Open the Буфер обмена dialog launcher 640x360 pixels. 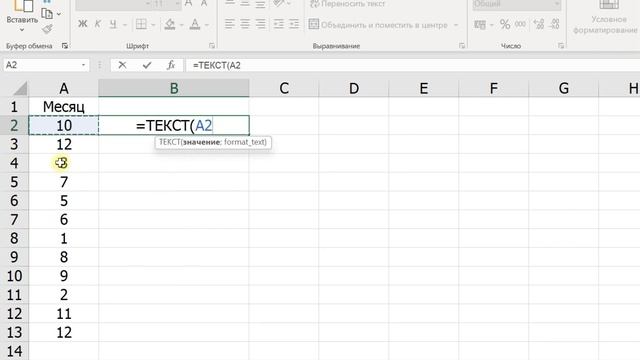coord(64,46)
